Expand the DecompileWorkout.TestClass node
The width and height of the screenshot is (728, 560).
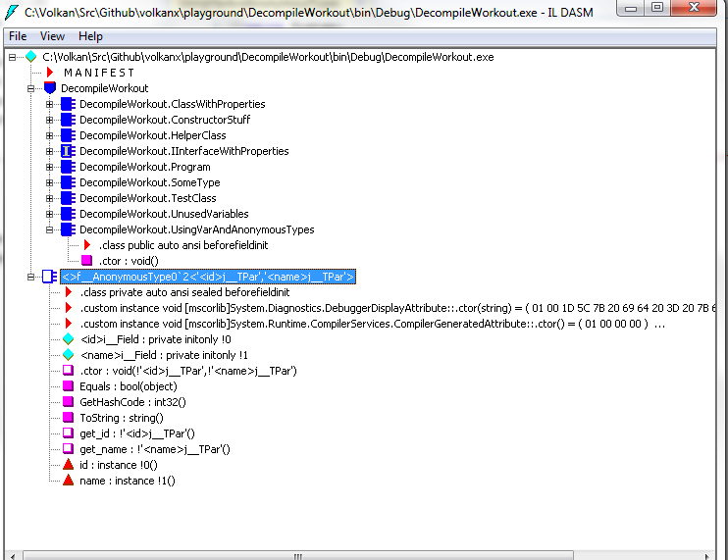[49, 198]
